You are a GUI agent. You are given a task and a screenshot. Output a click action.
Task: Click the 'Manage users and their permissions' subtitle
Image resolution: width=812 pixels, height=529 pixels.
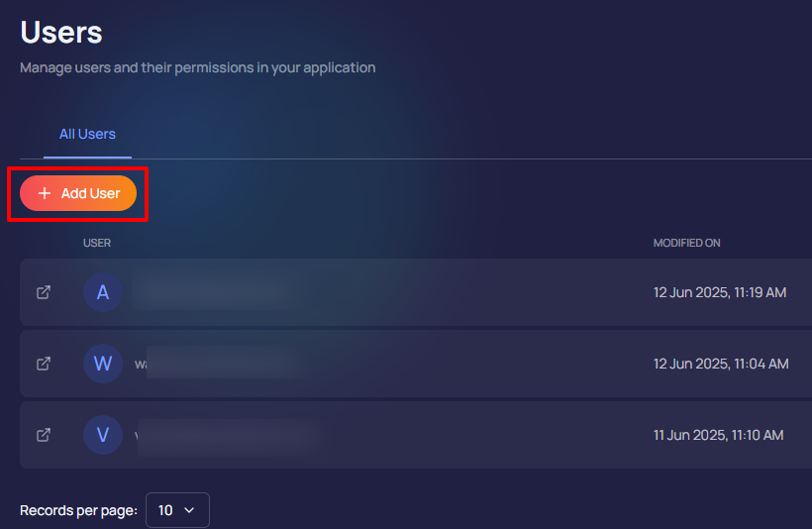pos(198,68)
